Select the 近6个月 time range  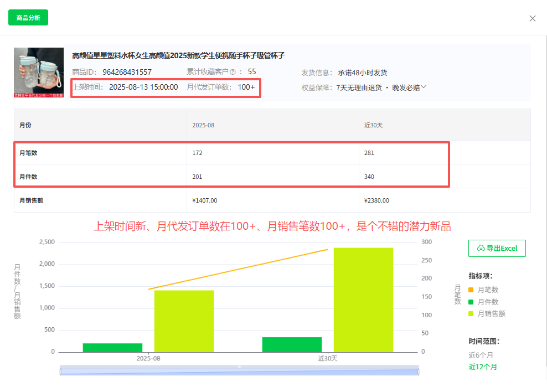pyautogui.click(x=481, y=355)
